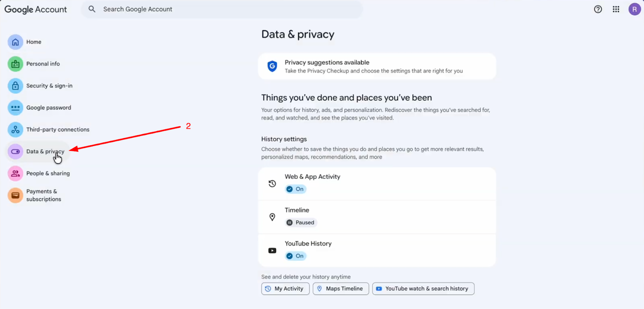The image size is (644, 309).
Task: Open Personal info sidebar icon
Action: click(x=15, y=64)
